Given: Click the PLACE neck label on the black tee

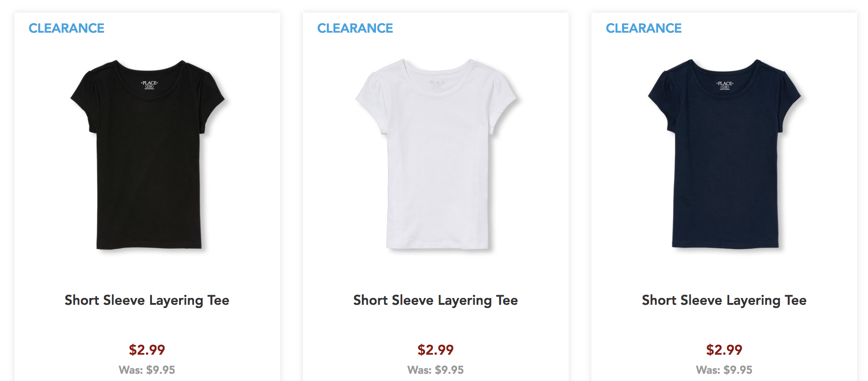Looking at the screenshot, I should pos(149,85).
